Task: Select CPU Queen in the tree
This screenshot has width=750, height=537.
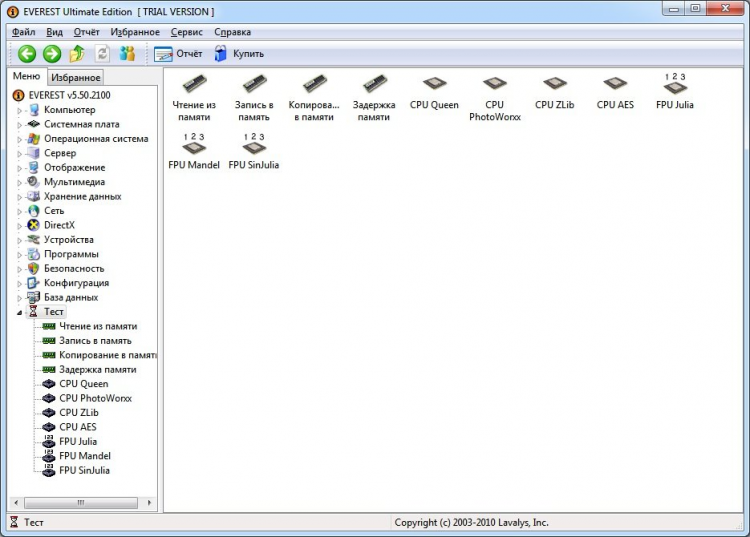Action: click(x=84, y=384)
